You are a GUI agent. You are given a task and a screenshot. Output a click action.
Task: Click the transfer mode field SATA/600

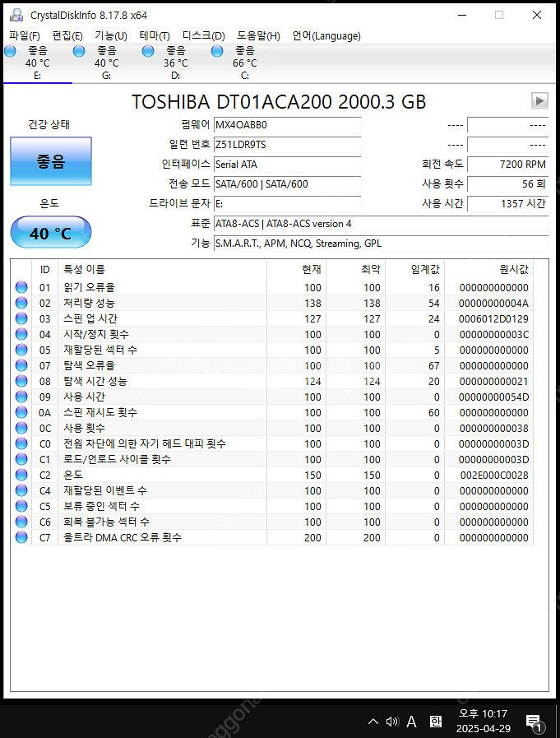click(x=288, y=184)
